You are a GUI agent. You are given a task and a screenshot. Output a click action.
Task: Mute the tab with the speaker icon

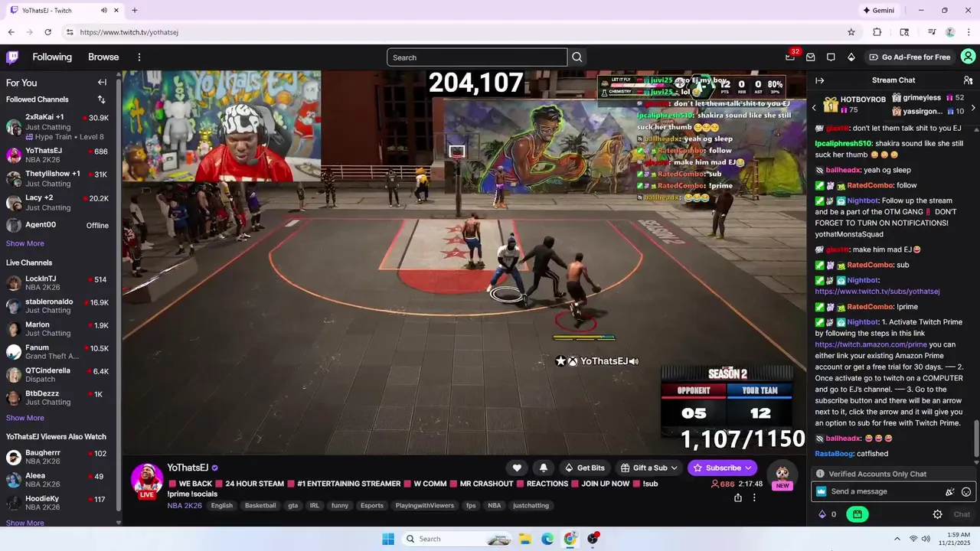pyautogui.click(x=104, y=11)
